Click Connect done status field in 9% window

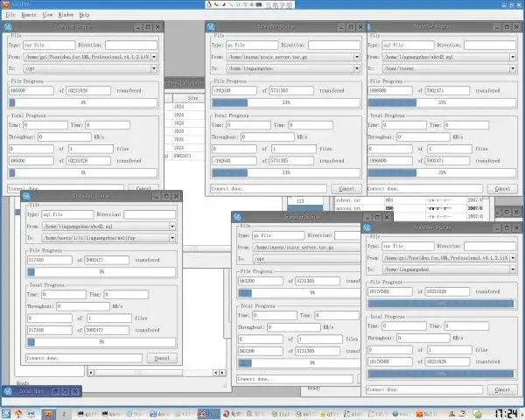coord(295,379)
